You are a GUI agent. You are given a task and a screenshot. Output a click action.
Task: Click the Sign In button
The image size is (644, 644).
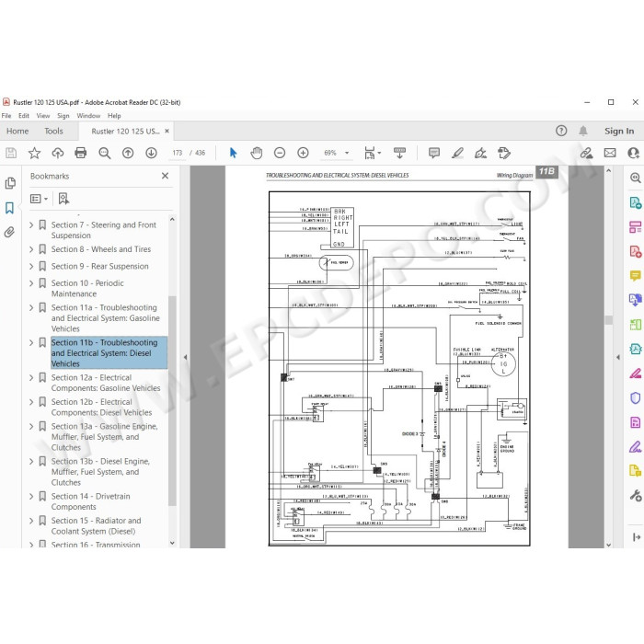point(619,131)
